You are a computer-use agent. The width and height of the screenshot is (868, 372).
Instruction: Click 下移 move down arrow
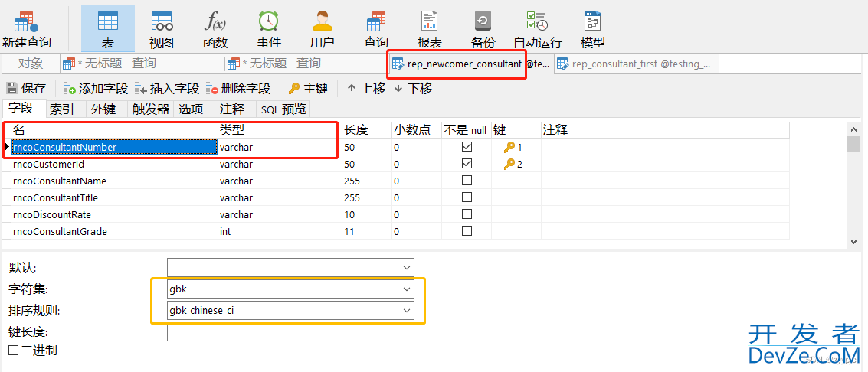click(x=413, y=89)
